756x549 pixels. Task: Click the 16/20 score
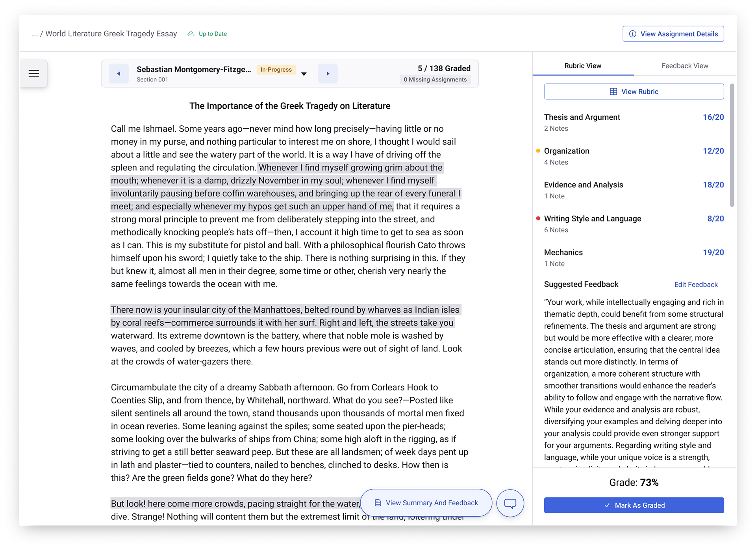(713, 117)
